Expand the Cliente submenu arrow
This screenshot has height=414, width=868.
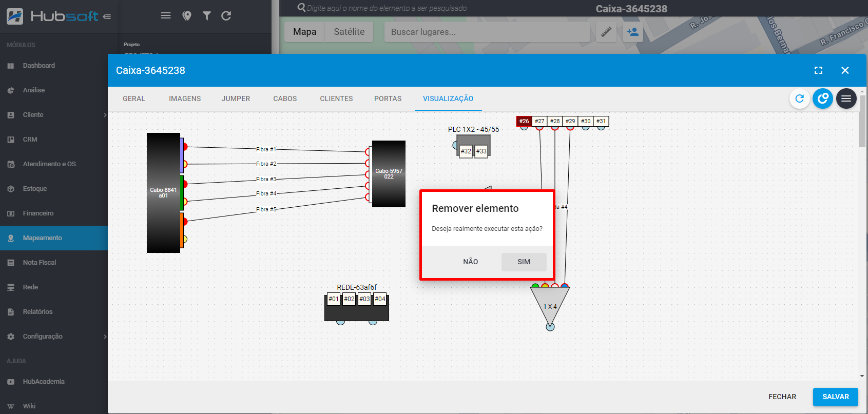click(x=105, y=115)
